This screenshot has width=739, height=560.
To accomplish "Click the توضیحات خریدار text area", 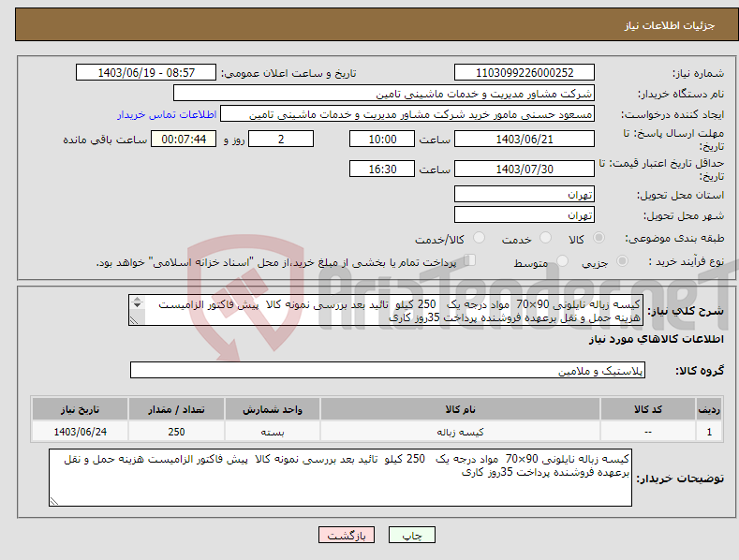I will tap(340, 478).
